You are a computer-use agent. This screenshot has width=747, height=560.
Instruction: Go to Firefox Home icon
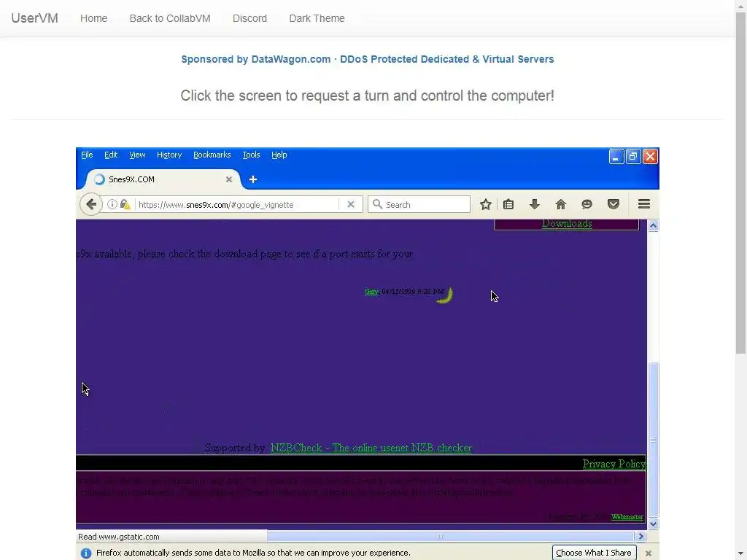pos(561,204)
